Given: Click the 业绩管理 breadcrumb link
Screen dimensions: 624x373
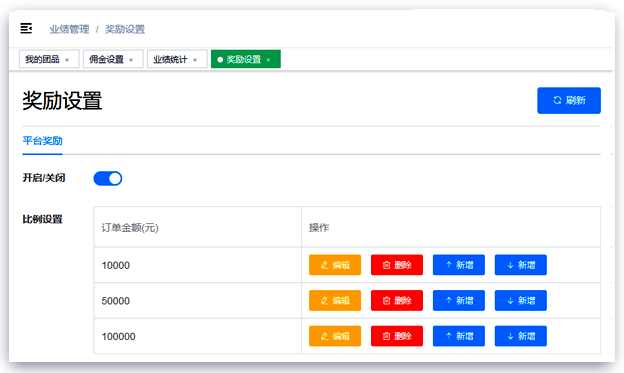Looking at the screenshot, I should pyautogui.click(x=69, y=29).
